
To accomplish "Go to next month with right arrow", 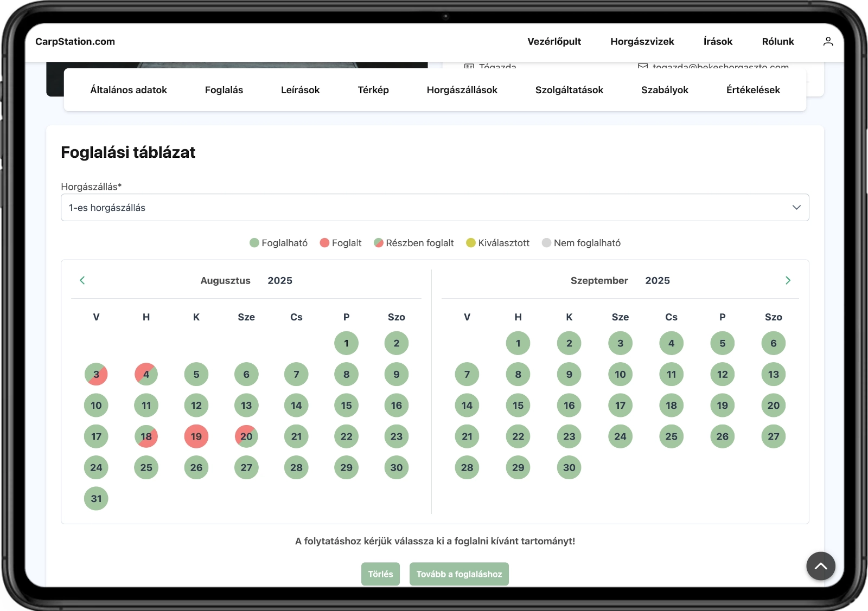I will tap(788, 280).
